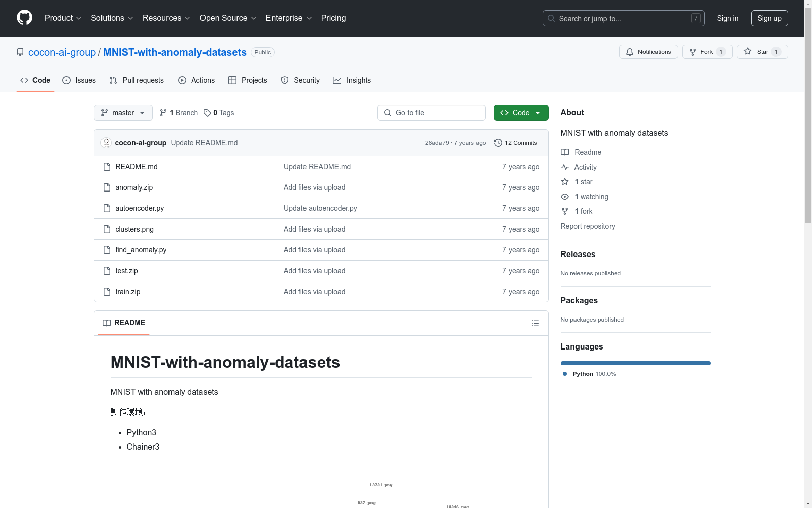Click the star icon beside 1 star
Viewport: 812px width, 508px height.
pos(565,182)
